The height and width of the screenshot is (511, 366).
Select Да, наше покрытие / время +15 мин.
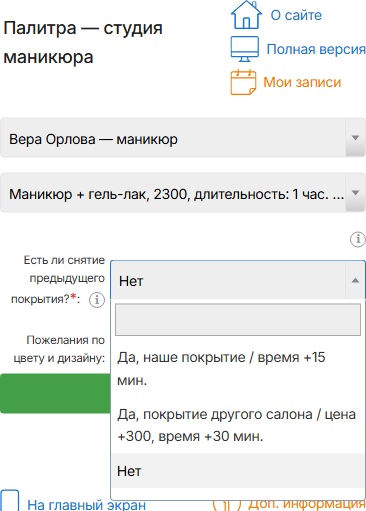[238, 368]
